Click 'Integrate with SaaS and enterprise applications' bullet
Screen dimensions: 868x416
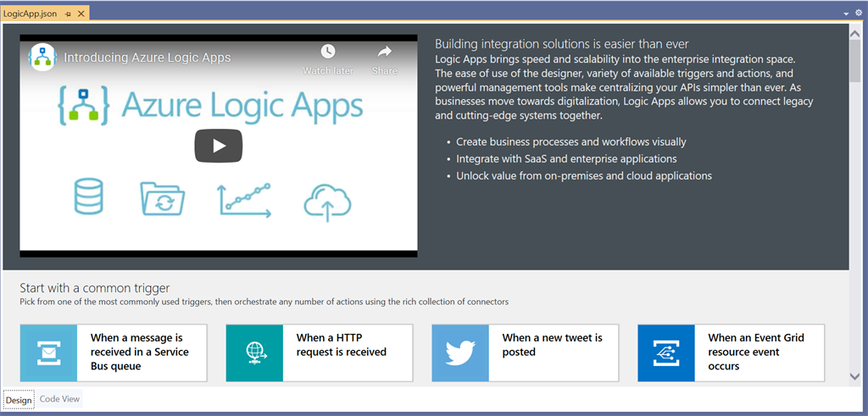coord(566,158)
